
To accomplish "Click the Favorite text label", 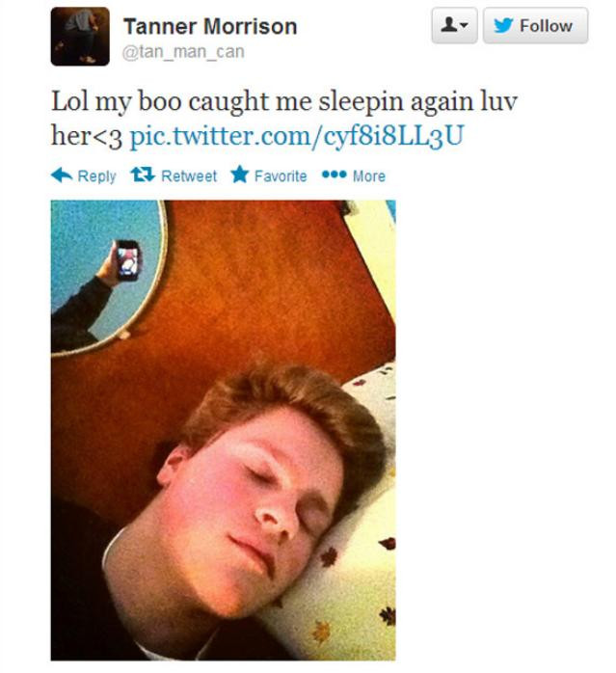I will 281,176.
